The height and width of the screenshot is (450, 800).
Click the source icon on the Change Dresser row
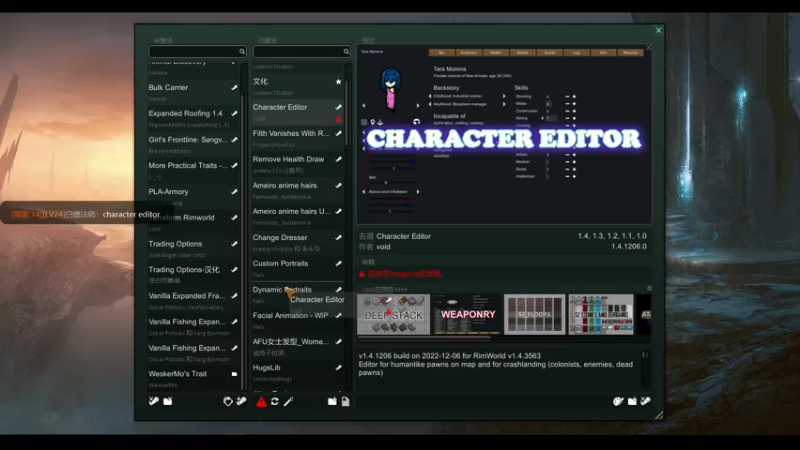338,238
